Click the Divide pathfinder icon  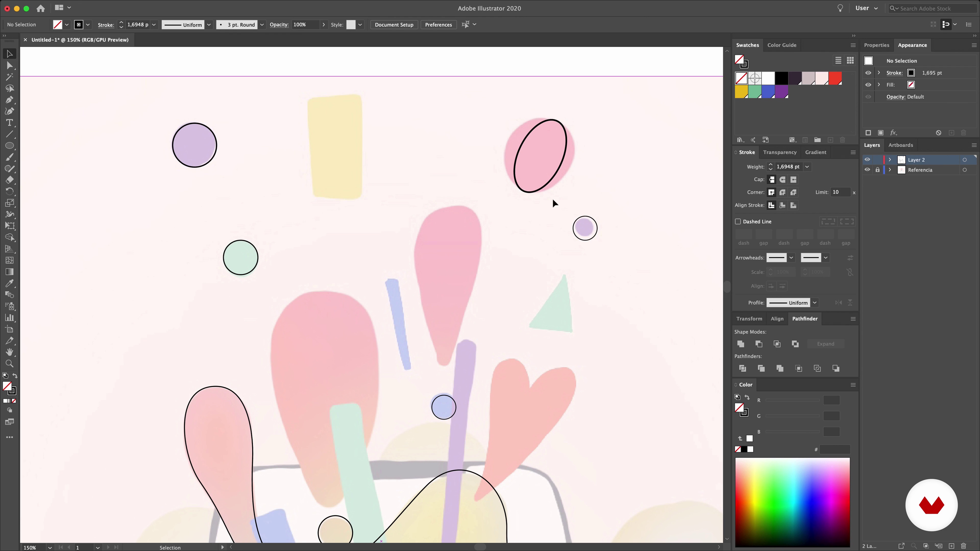click(x=743, y=368)
